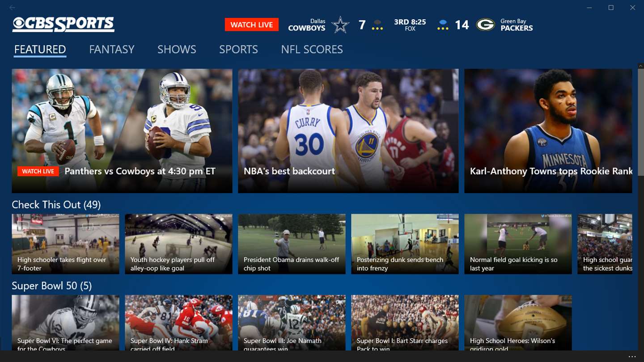Viewport: 644px width, 362px height.
Task: Maximize the CBS Sports window
Action: click(611, 8)
